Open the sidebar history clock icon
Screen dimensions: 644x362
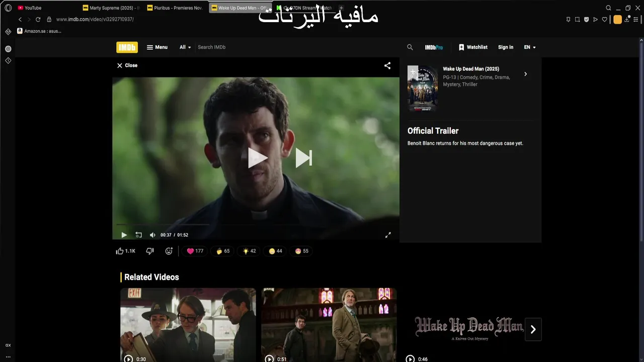point(8,60)
